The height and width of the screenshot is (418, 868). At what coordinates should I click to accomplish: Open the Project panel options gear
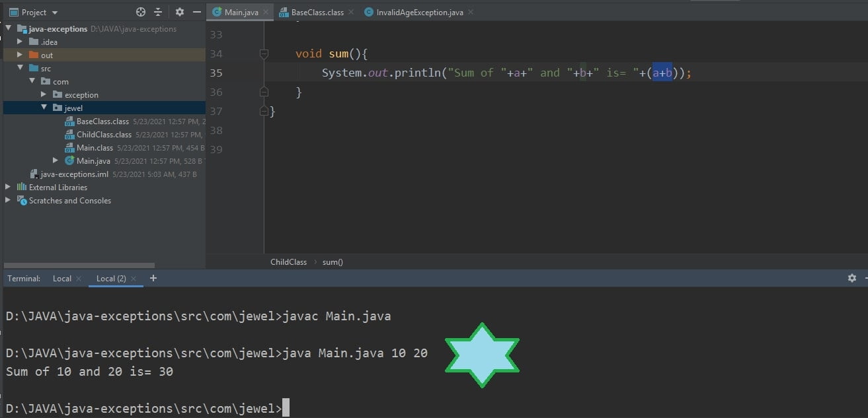click(179, 11)
